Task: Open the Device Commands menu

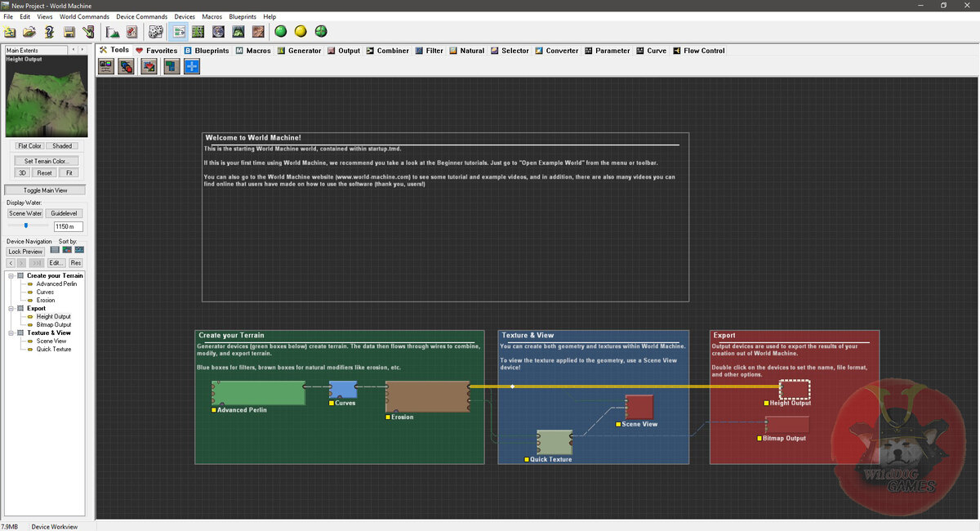Action: 142,16
